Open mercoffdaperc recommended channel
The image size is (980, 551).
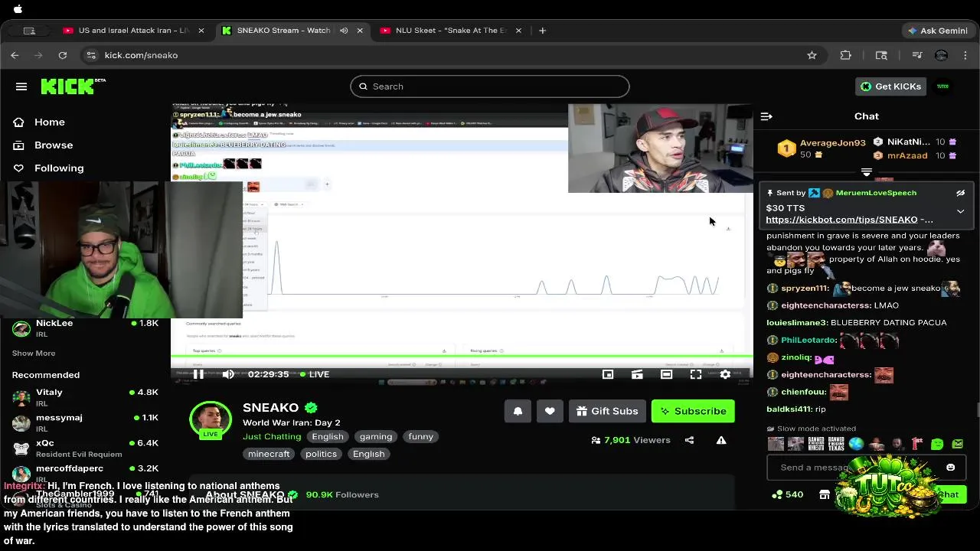[x=85, y=474]
